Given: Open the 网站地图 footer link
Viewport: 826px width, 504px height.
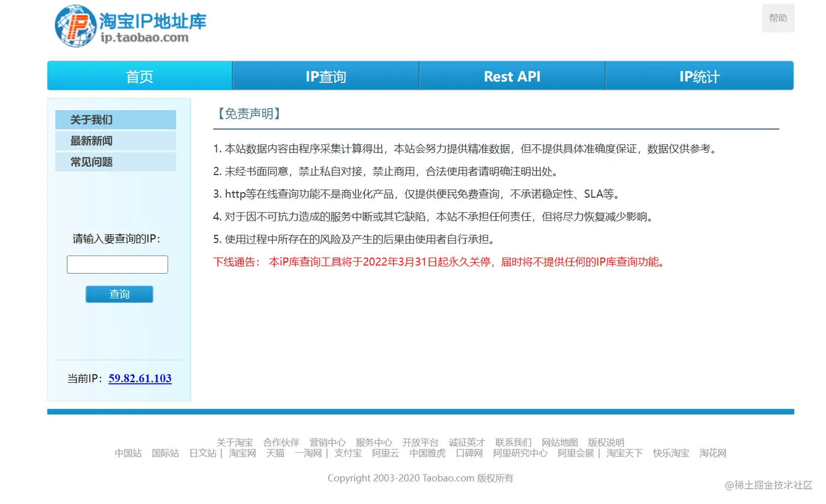Looking at the screenshot, I should [560, 442].
